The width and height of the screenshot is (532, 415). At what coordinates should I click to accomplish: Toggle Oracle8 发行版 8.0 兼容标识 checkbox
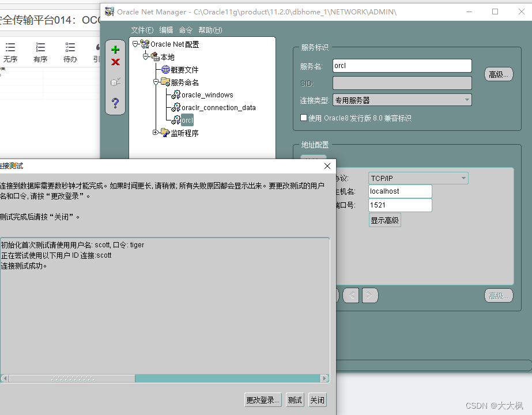(x=304, y=118)
